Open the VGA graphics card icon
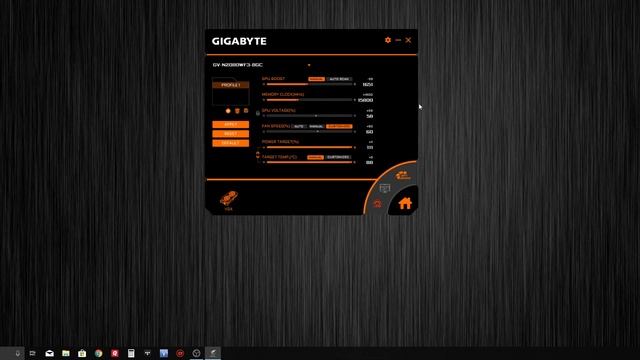The width and height of the screenshot is (640, 360). click(x=229, y=200)
